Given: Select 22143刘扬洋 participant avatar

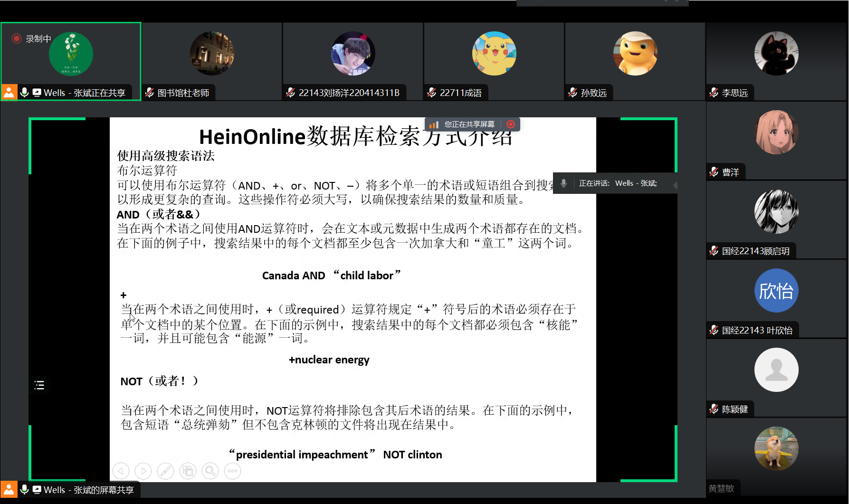Looking at the screenshot, I should tap(353, 54).
